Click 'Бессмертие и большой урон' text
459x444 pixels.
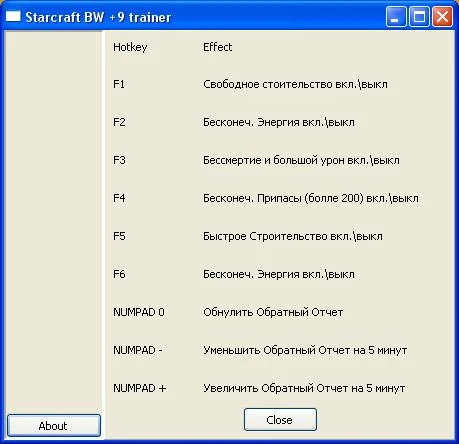click(274, 160)
